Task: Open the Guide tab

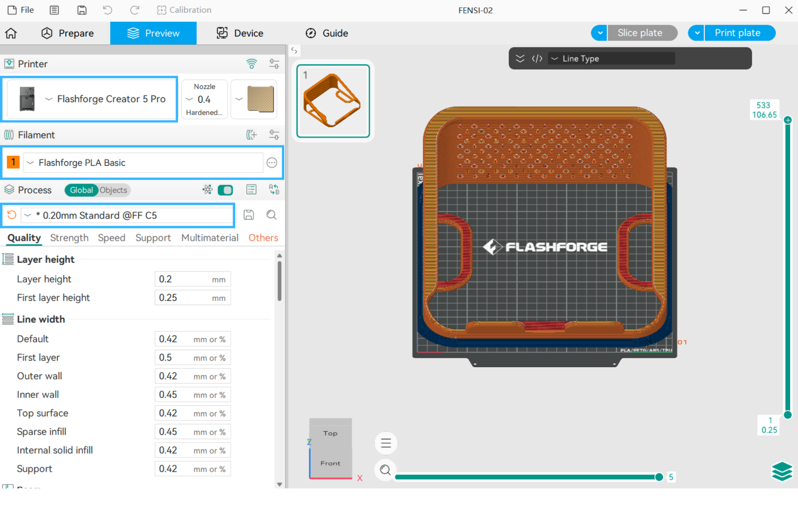Action: (327, 33)
